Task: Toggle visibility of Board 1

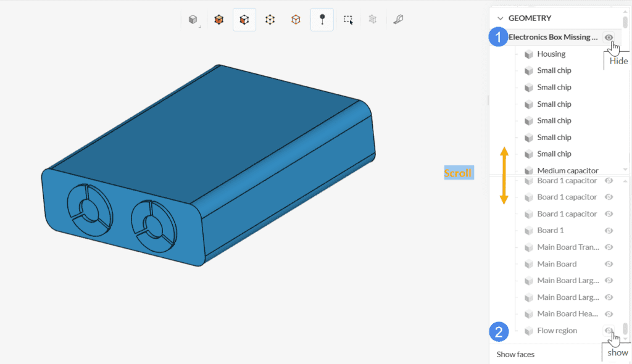Action: (x=609, y=231)
